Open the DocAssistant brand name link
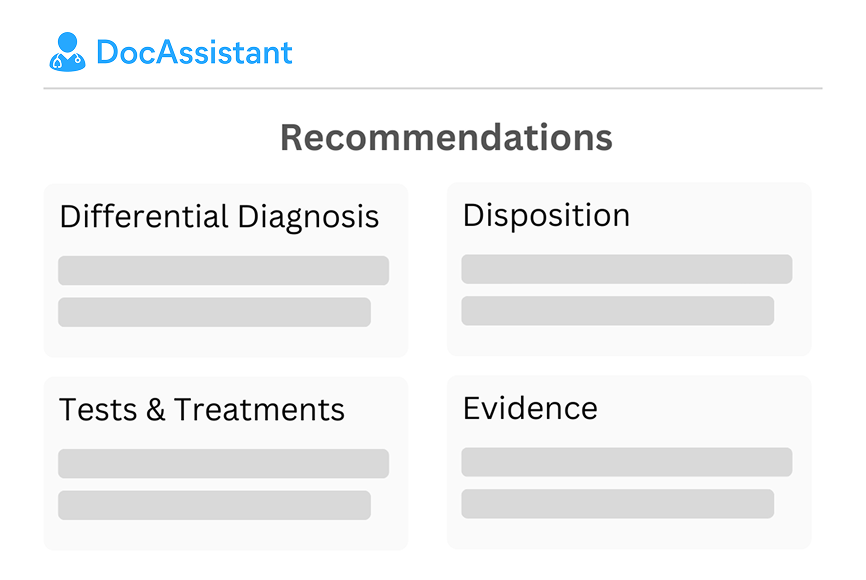The height and width of the screenshot is (580, 866). tap(194, 52)
